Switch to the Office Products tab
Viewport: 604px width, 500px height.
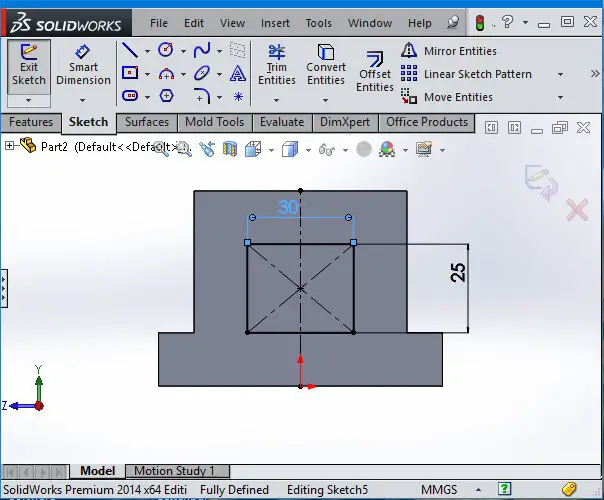coord(427,122)
